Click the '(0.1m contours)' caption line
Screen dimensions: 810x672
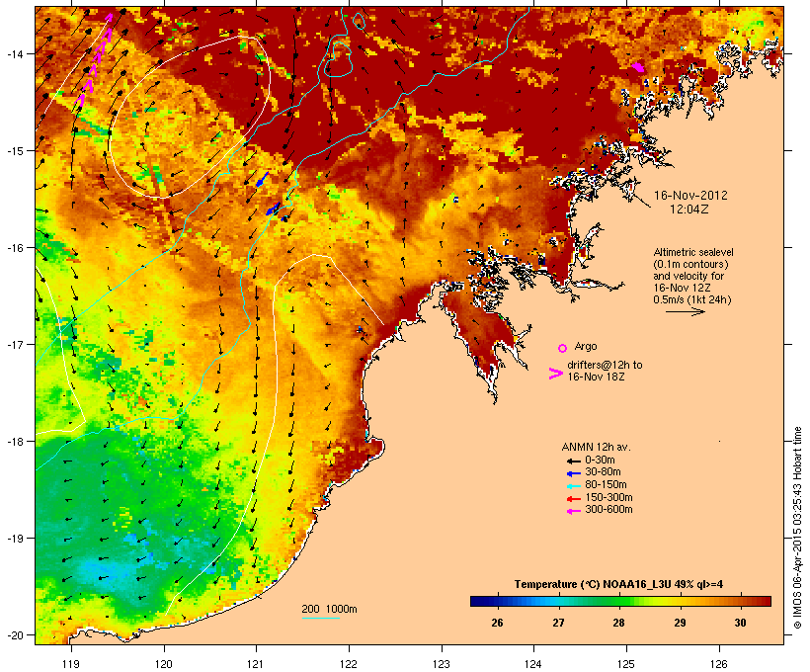[690, 264]
